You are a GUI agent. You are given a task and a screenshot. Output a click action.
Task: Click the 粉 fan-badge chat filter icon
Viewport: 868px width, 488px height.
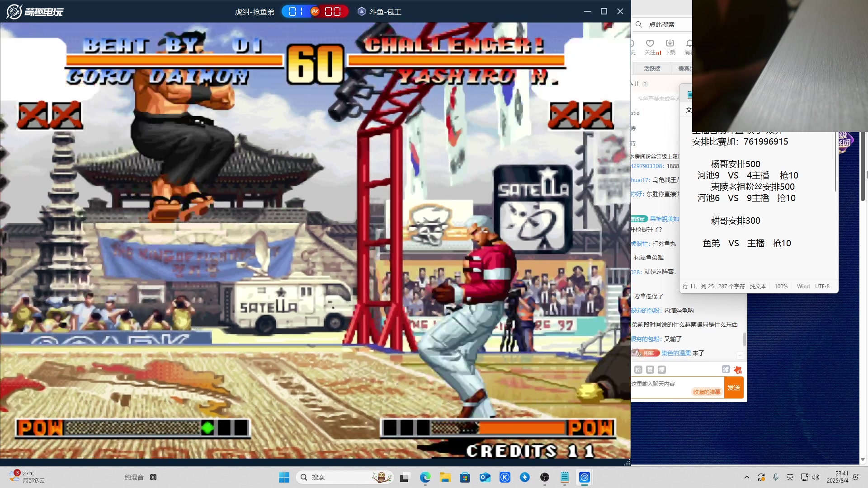[x=638, y=370]
